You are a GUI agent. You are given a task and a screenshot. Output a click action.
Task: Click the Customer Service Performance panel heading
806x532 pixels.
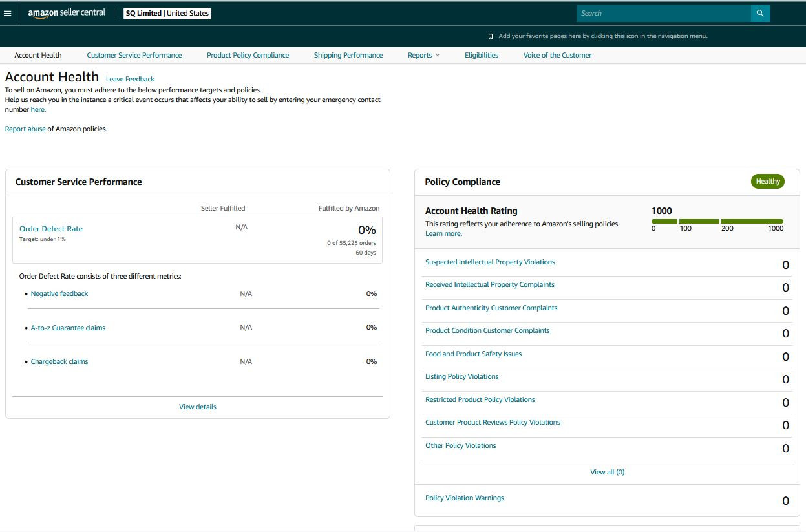pos(79,182)
